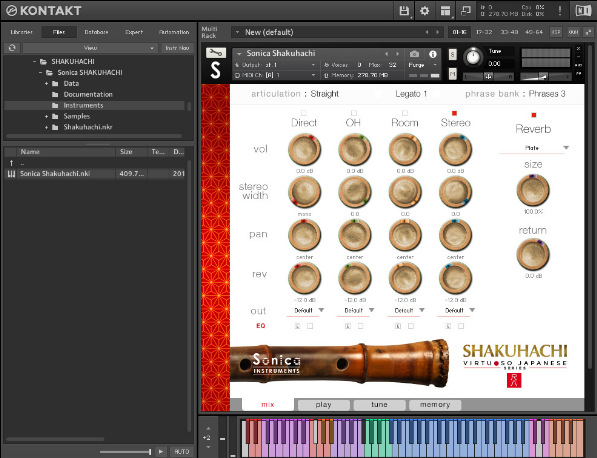Open the Purge dropdown menu
597x458 pixels.
tap(423, 65)
